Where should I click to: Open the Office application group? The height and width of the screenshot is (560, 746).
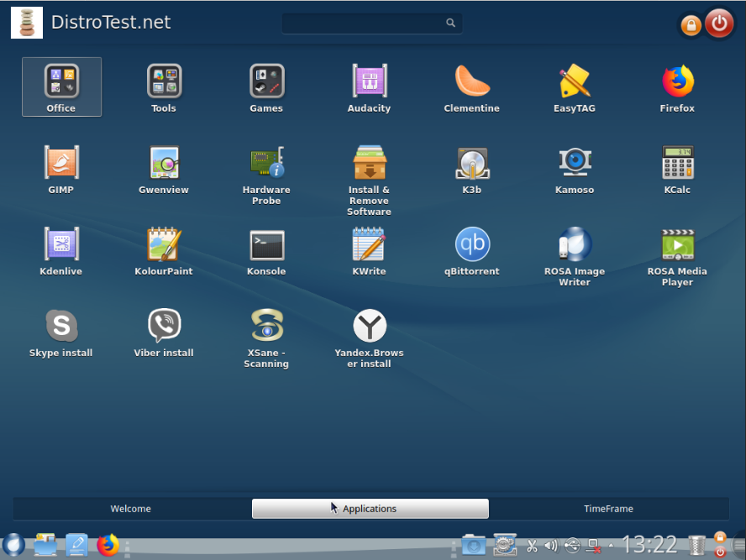click(x=61, y=87)
